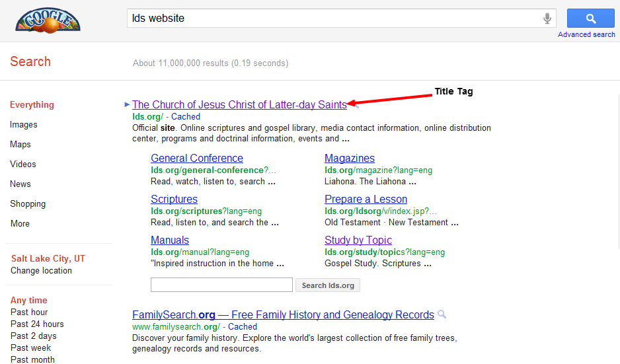Open the Advanced search link
Image resolution: width=620 pixels, height=364 pixels.
pyautogui.click(x=586, y=34)
